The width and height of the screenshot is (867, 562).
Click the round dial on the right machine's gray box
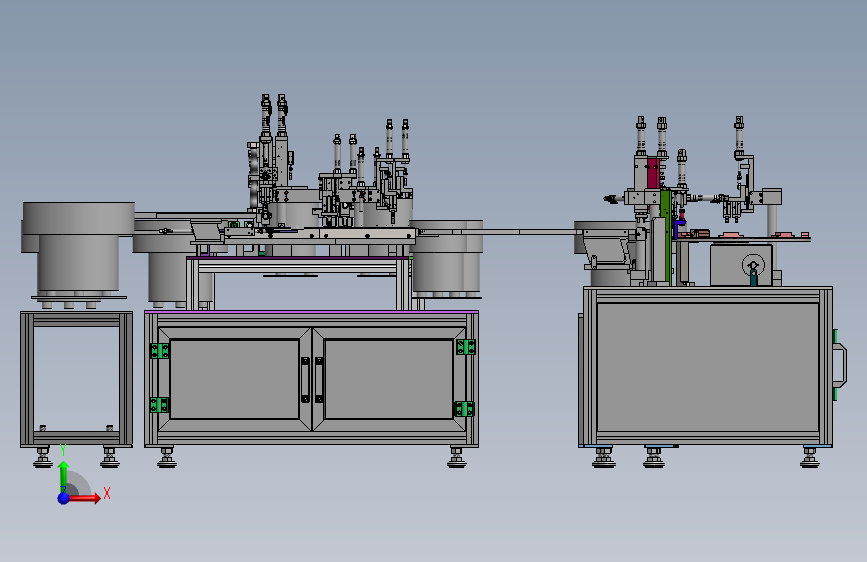[x=753, y=266]
